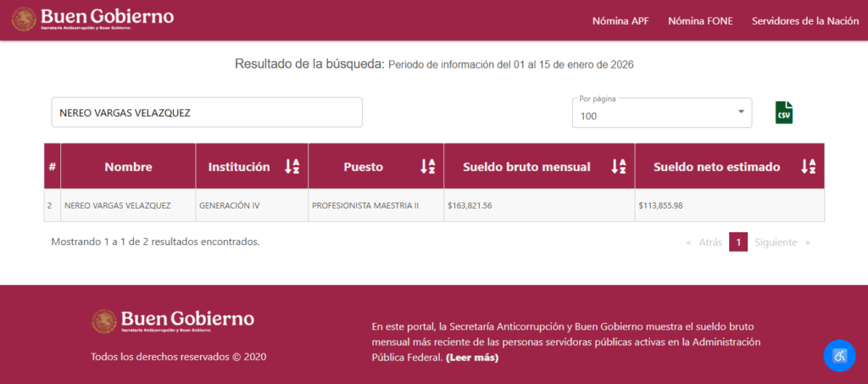Click the accessibility icon button
Viewport: 868px width, 384px height.
pyautogui.click(x=839, y=355)
